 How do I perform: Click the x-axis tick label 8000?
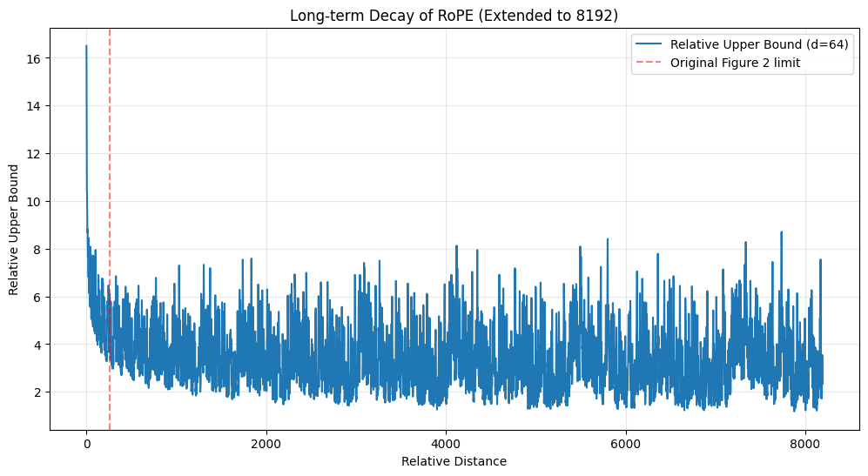[x=805, y=443]
